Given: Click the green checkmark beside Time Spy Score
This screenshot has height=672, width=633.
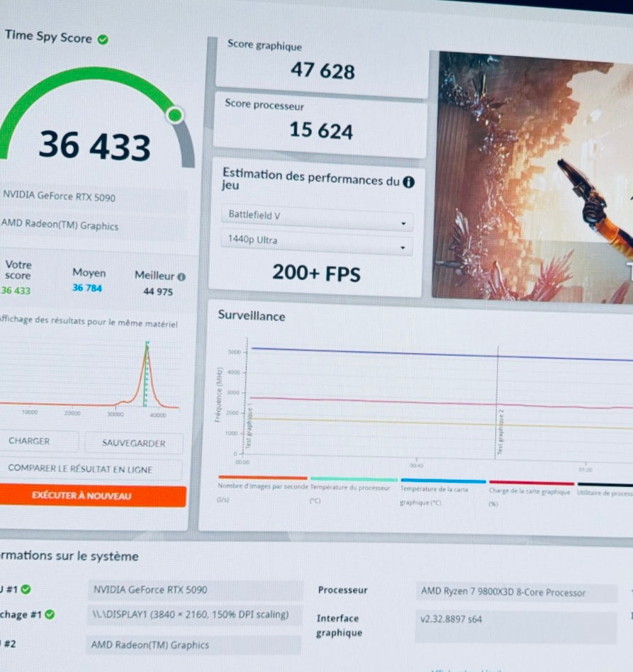Looking at the screenshot, I should tap(103, 40).
